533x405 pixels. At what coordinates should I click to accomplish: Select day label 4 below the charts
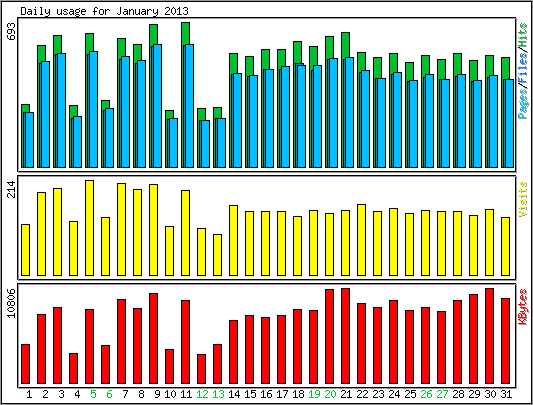77,394
